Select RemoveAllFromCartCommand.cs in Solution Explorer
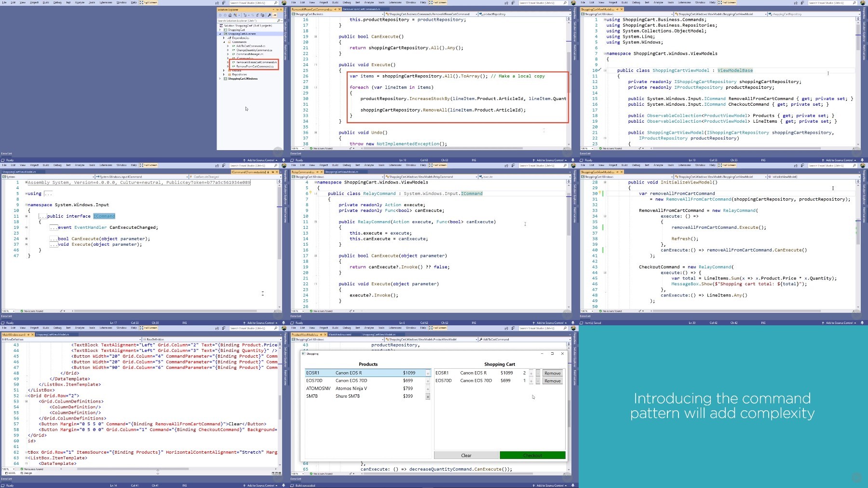 click(x=257, y=62)
